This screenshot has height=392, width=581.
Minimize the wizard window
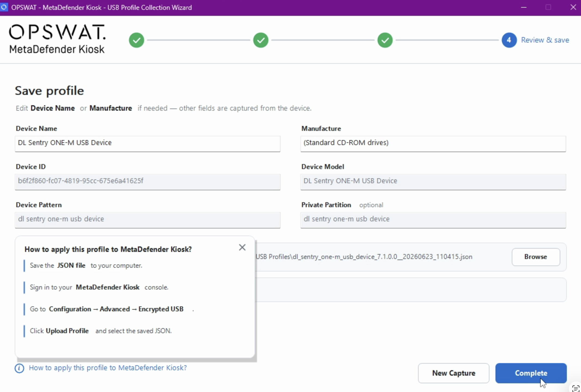pyautogui.click(x=523, y=7)
